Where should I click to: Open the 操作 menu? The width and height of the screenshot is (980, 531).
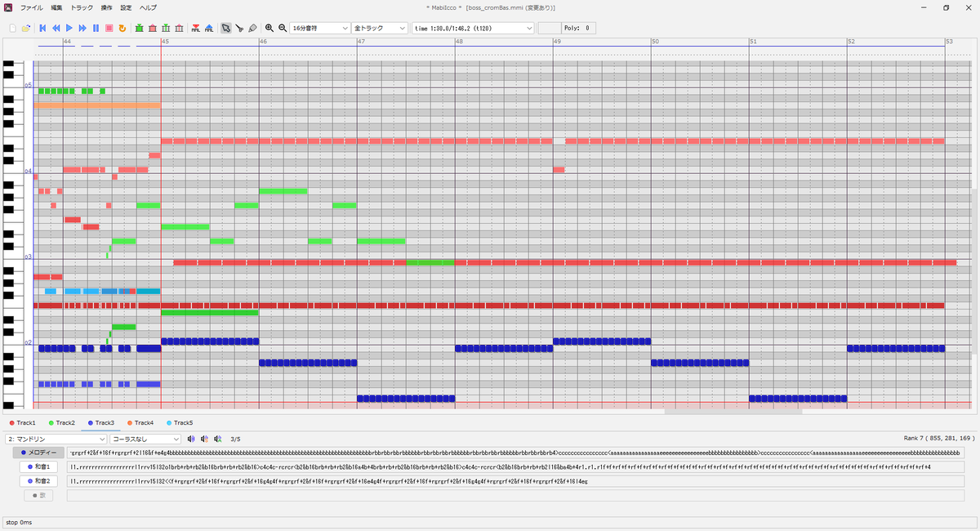107,7
